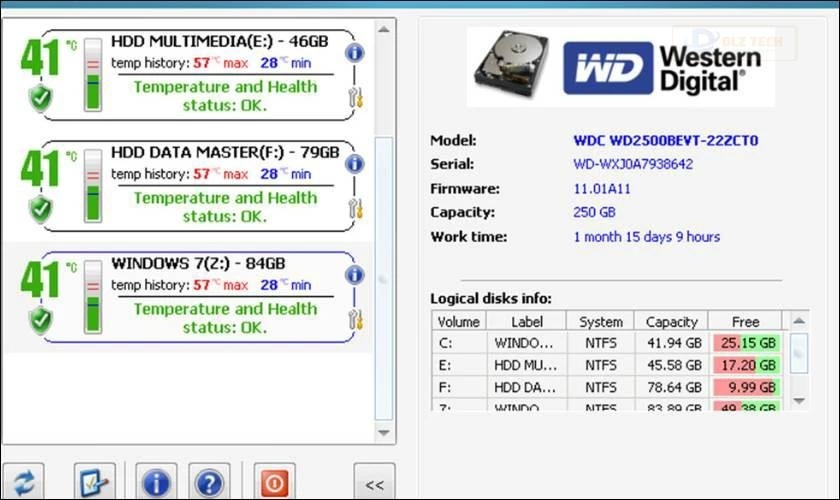
Task: Click the hard drive picture
Action: tap(511, 65)
